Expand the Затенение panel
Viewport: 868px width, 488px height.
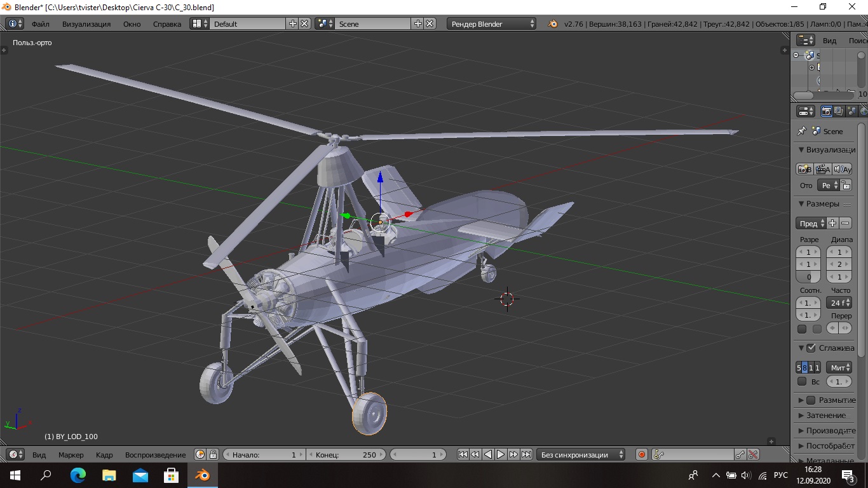[x=826, y=416]
